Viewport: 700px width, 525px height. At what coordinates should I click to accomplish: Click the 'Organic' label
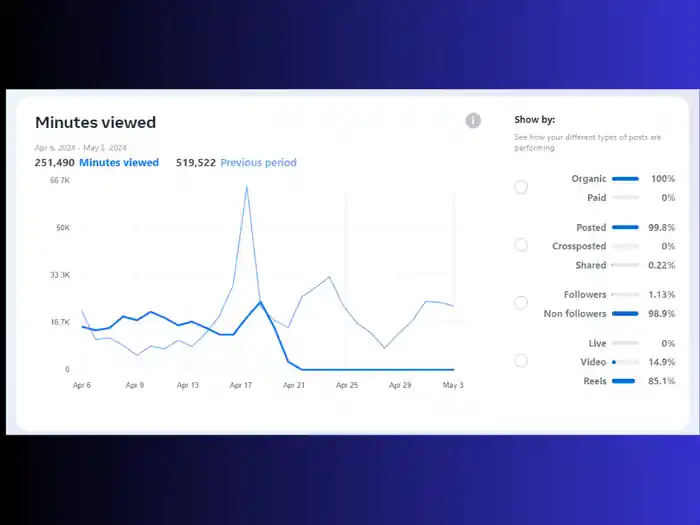tap(589, 179)
